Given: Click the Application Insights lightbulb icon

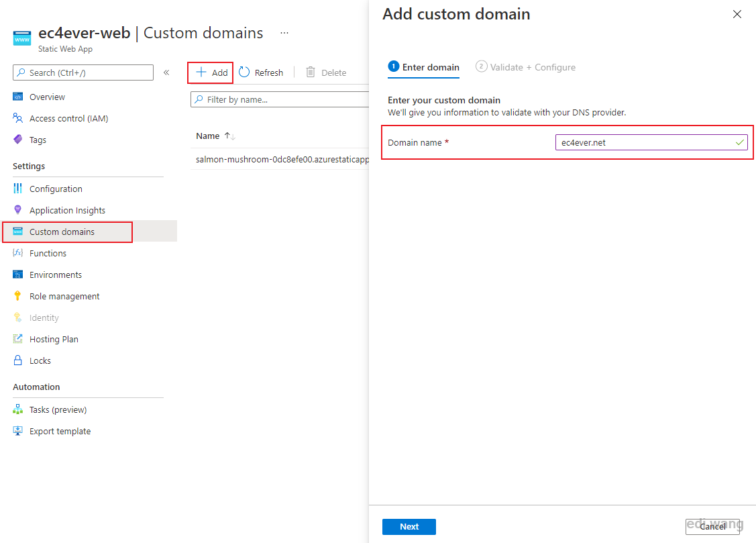Looking at the screenshot, I should point(18,210).
